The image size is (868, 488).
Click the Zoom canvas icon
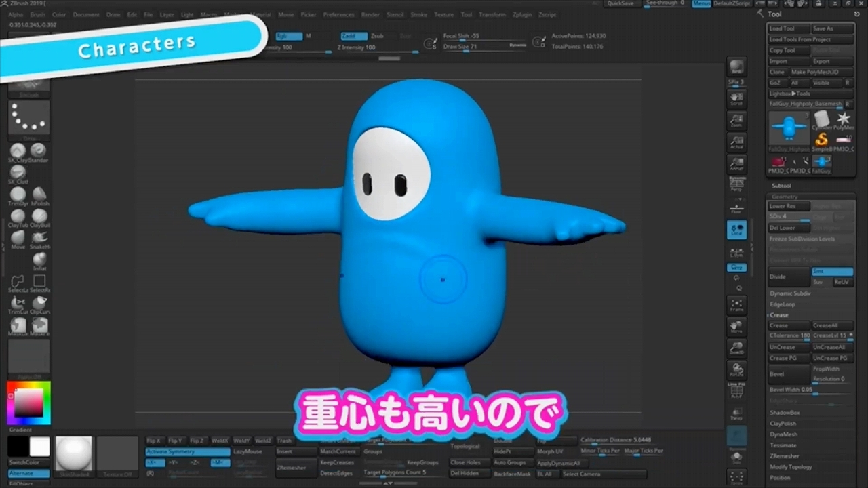pyautogui.click(x=736, y=121)
